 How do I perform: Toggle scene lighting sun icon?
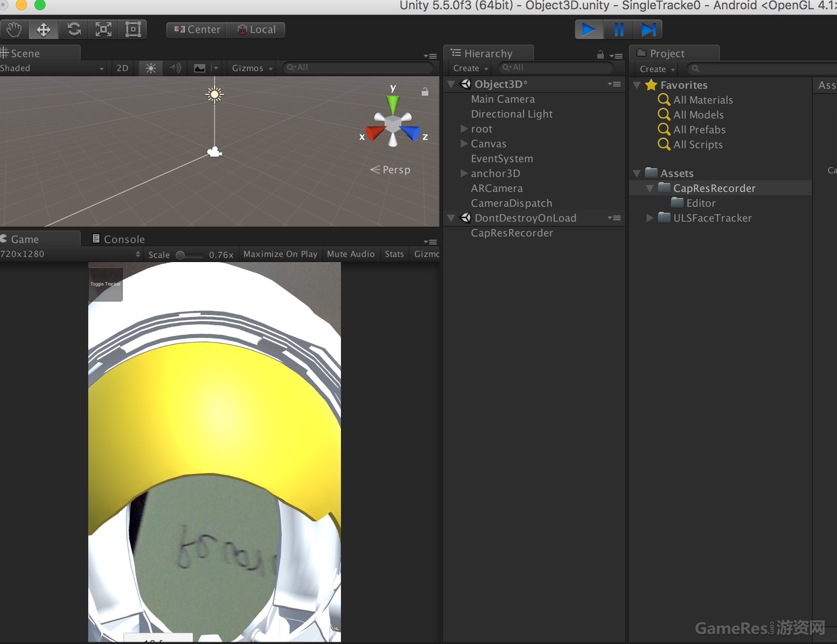click(x=150, y=68)
